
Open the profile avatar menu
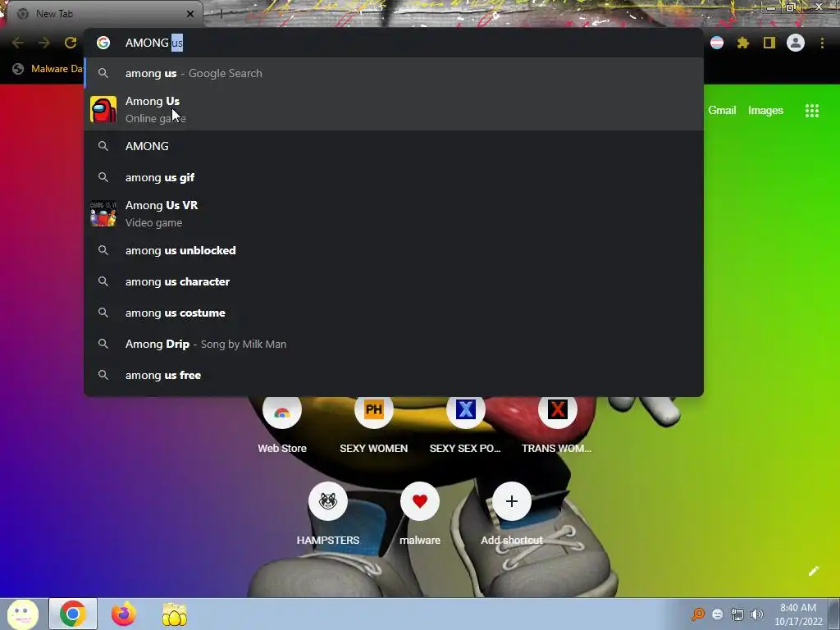click(796, 43)
